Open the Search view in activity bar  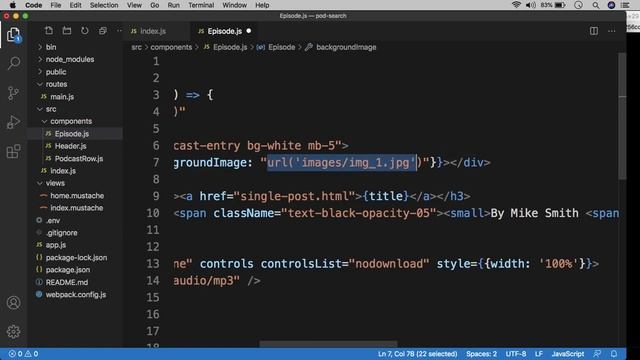(13, 63)
